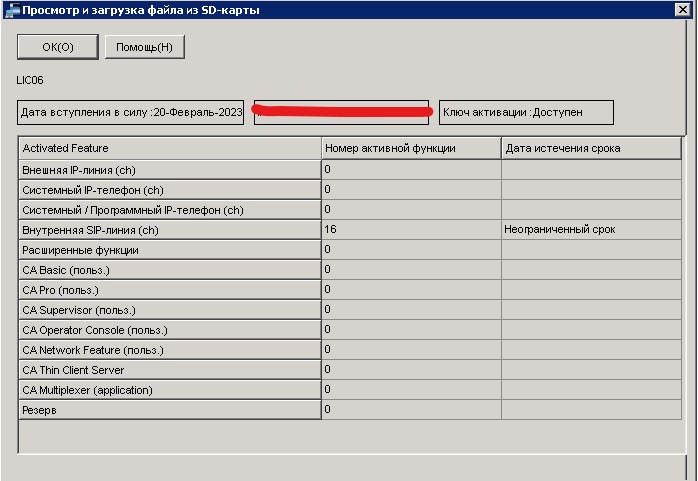Select the effective date field 20-Февраль-2023
The image size is (698, 481).
tap(131, 113)
